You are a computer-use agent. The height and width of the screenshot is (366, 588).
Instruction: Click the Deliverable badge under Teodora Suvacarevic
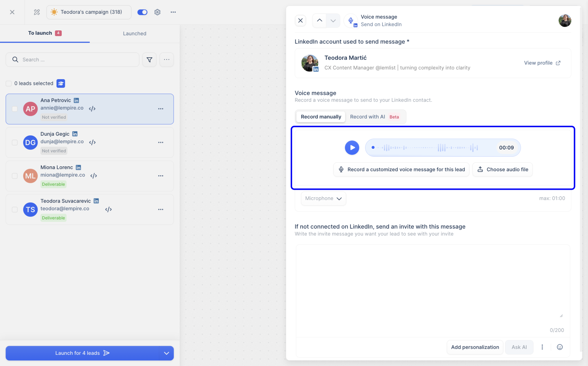click(53, 218)
